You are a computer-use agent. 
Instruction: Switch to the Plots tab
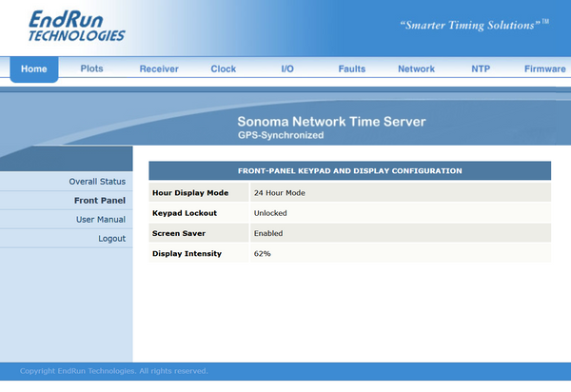pos(91,69)
